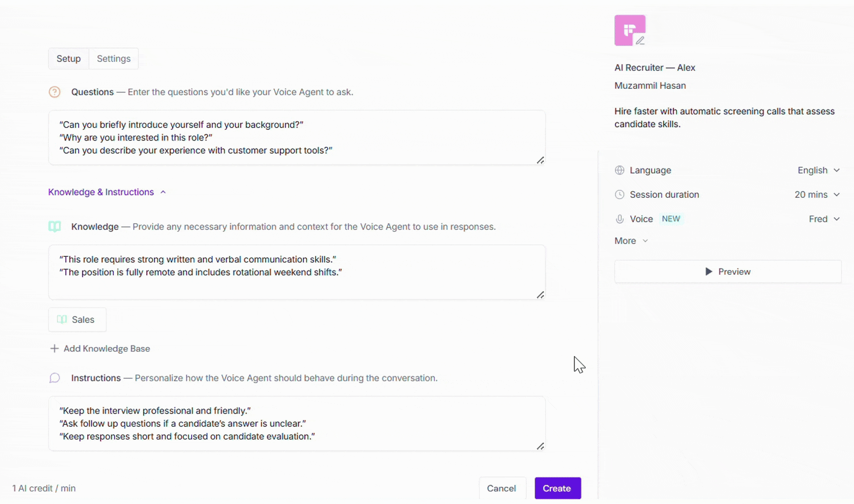Expand the More options section

click(x=631, y=241)
